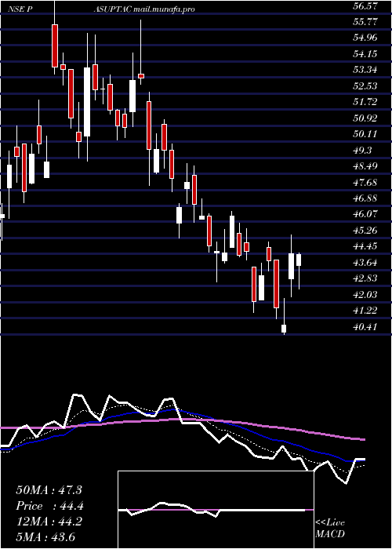Click the 47.68 price level label
Image resolution: width=392 pixels, height=549 pixels.
[x=366, y=183]
